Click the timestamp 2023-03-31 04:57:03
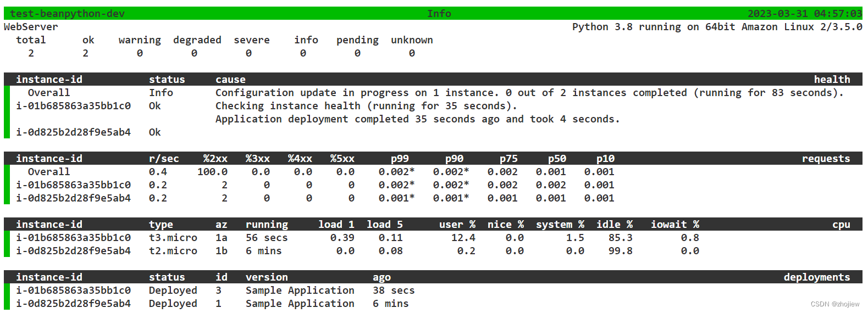The height and width of the screenshot is (313, 868). (x=805, y=14)
